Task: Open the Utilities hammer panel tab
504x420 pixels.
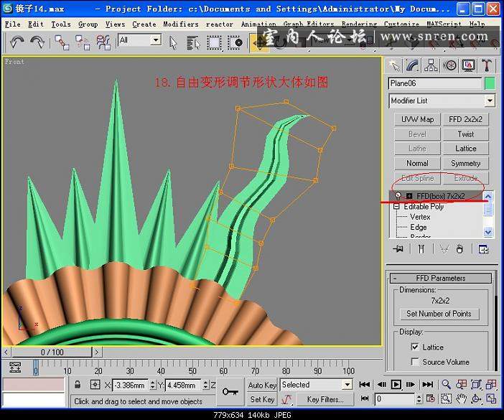Action: 487,65
